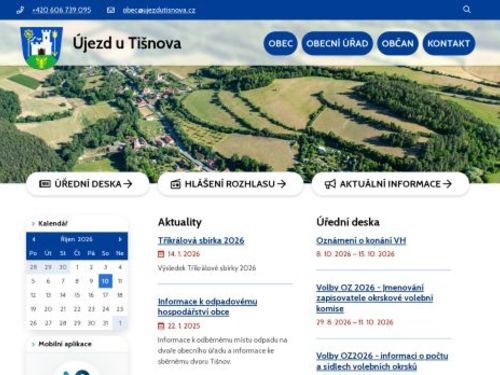Select day 28 of the previous month
The height and width of the screenshot is (375, 500).
click(x=33, y=267)
